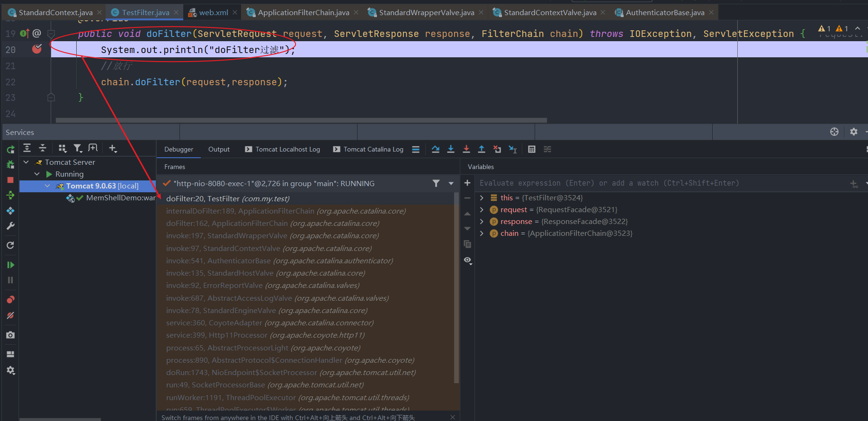Expand the 'response' variable
Screen dimensions: 868x421
tap(482, 221)
